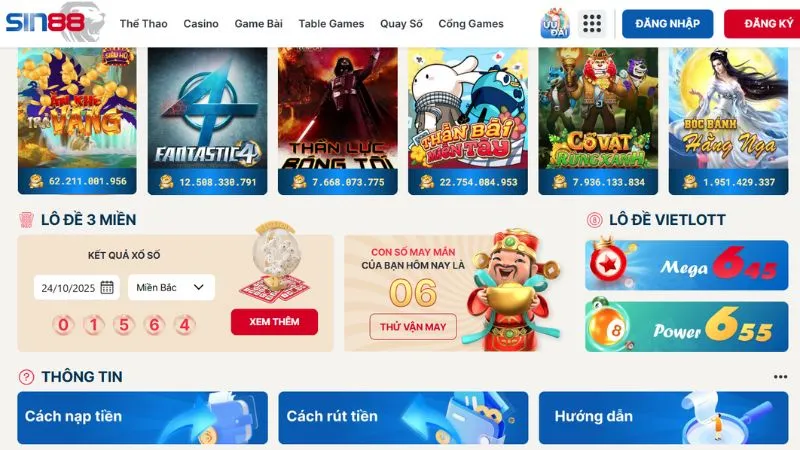Click the Đăng Nhập login button
Screen dimensions: 800x450
point(667,23)
